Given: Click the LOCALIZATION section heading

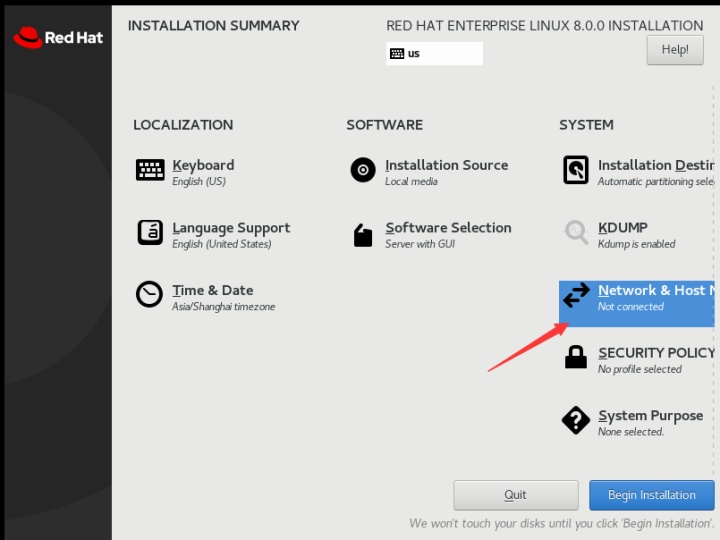Looking at the screenshot, I should pyautogui.click(x=183, y=125).
